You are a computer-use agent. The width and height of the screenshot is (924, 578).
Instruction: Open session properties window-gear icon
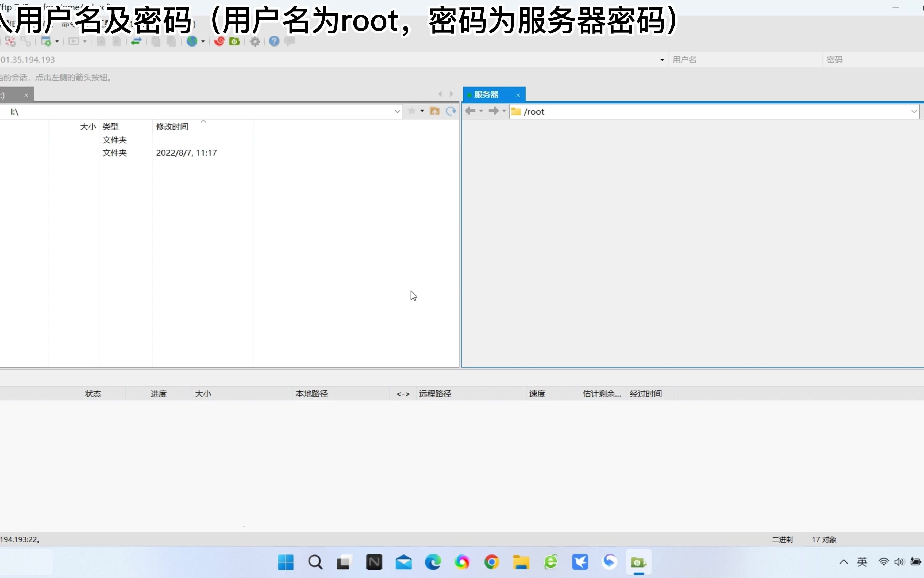[46, 41]
